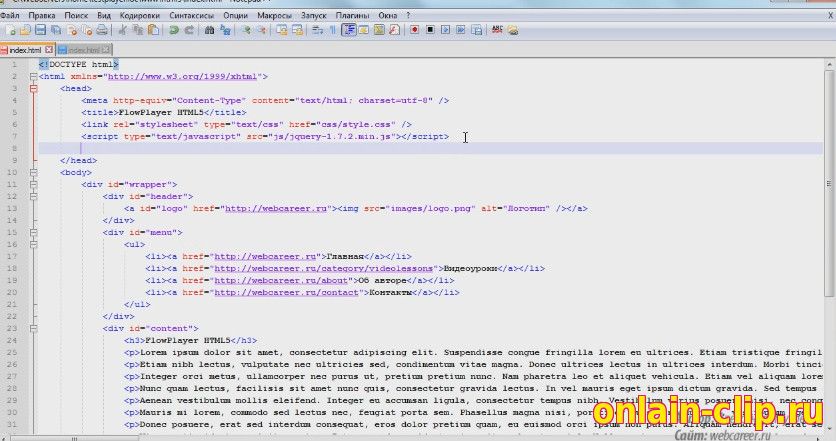Click the ABC spell check icon
The width and height of the screenshot is (836, 441).
tap(497, 30)
